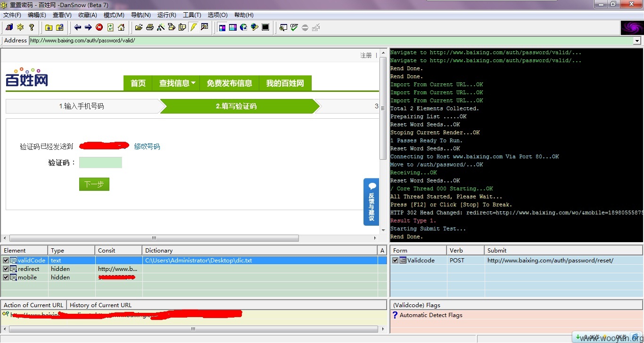
Task: Click the printer toolbar icon
Action: click(x=150, y=27)
